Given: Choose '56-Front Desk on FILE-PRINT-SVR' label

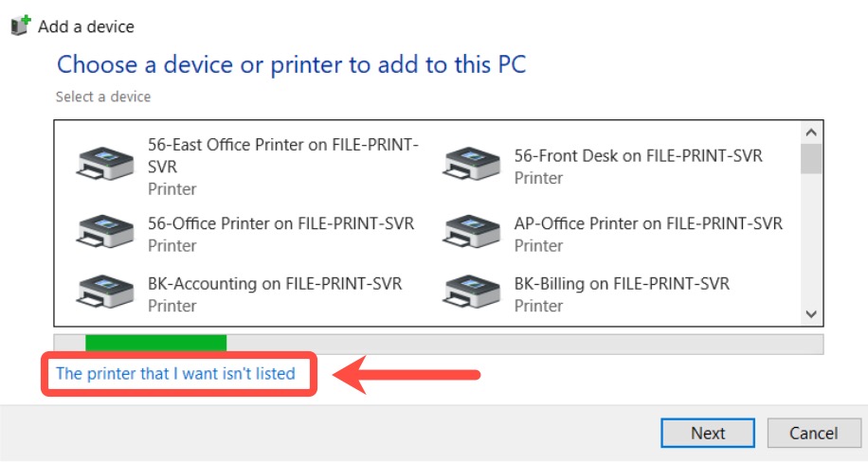Looking at the screenshot, I should coord(639,156).
